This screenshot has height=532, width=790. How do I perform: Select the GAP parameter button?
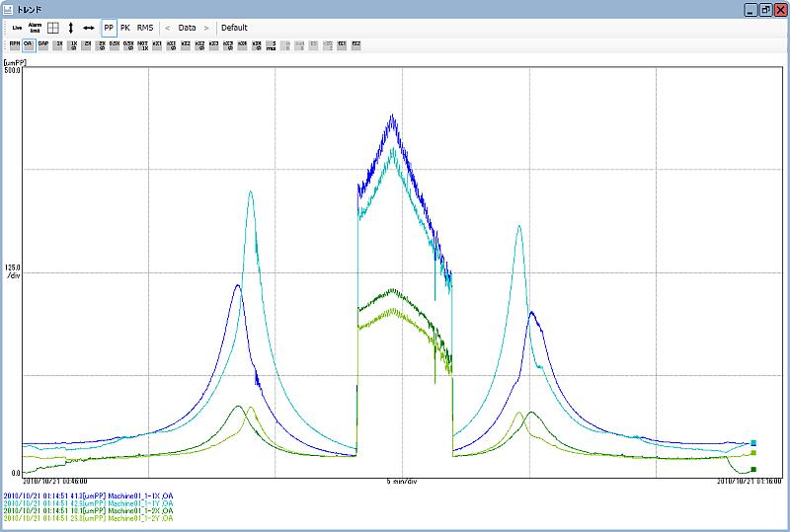[x=43, y=45]
